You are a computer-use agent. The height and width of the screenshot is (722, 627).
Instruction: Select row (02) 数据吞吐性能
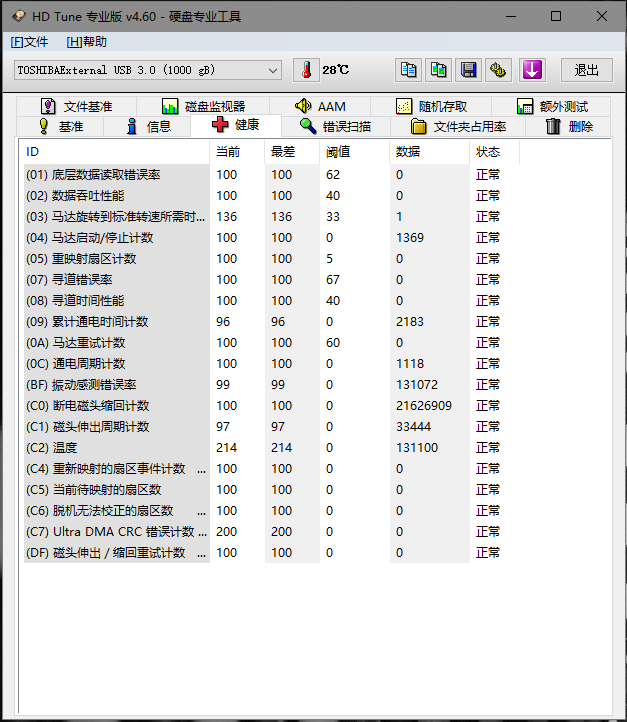point(272,196)
